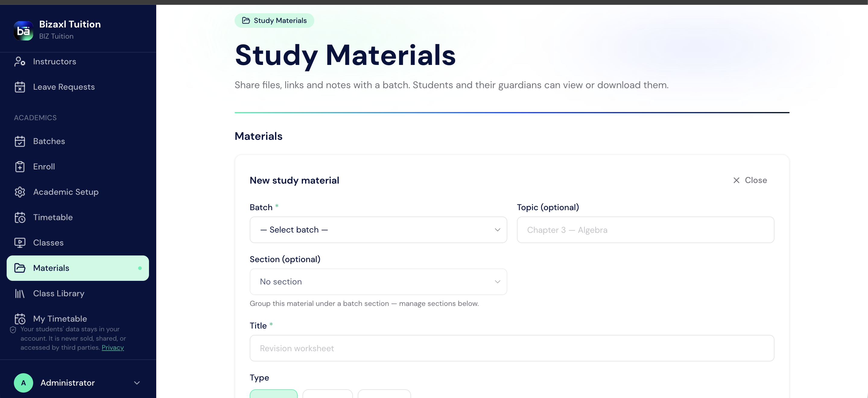The height and width of the screenshot is (398, 868).
Task: Click the ACADEMICS section heading
Action: pos(35,118)
